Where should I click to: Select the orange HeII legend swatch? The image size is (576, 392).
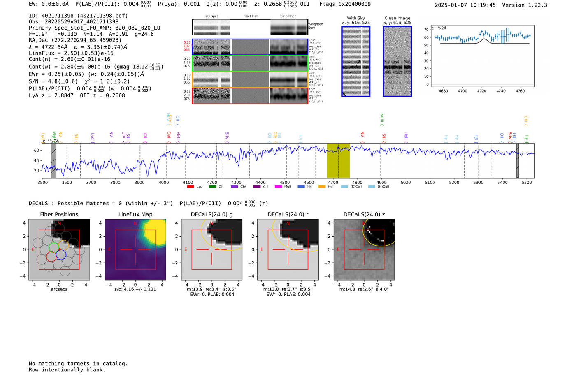point(322,186)
